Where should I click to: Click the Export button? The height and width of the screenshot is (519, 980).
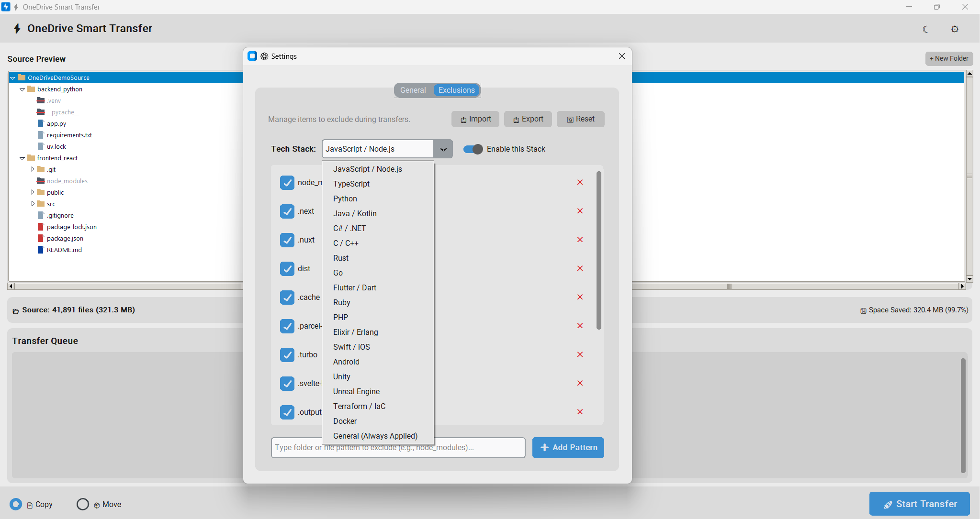tap(528, 119)
